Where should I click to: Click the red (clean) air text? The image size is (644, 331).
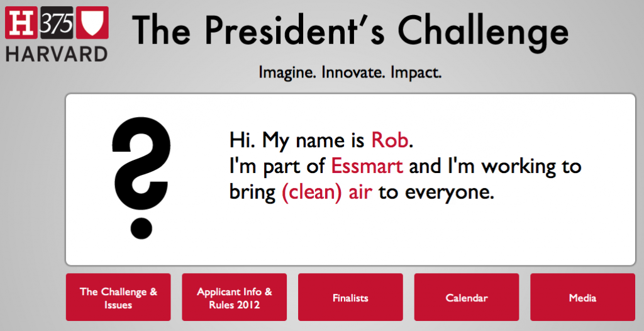pyautogui.click(x=327, y=193)
